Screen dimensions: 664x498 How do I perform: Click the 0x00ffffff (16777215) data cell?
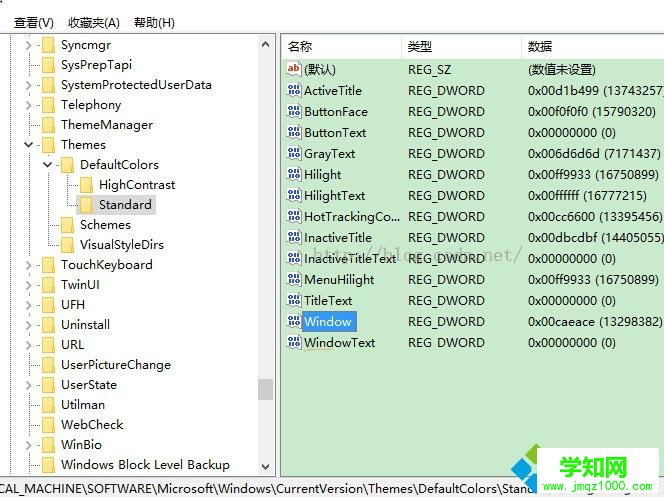587,196
